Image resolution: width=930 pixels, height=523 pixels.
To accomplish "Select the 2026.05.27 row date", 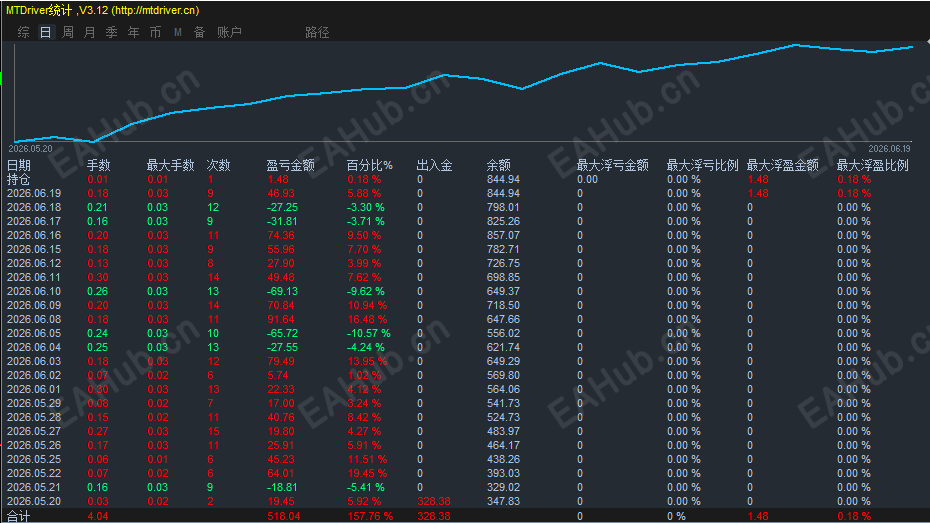I will coord(34,431).
